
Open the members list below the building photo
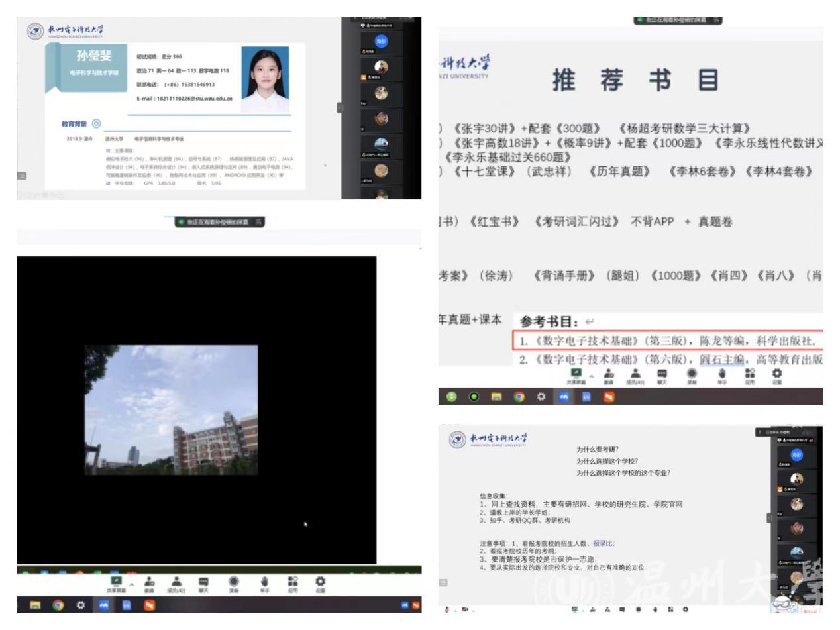(x=176, y=584)
